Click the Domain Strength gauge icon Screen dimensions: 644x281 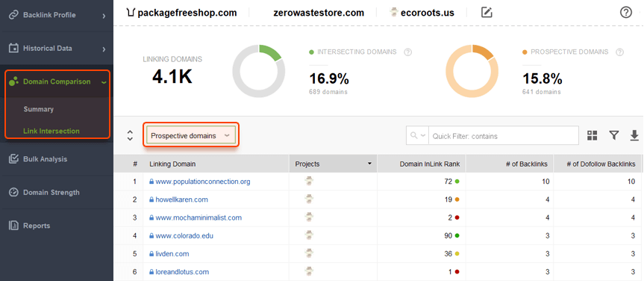click(14, 192)
